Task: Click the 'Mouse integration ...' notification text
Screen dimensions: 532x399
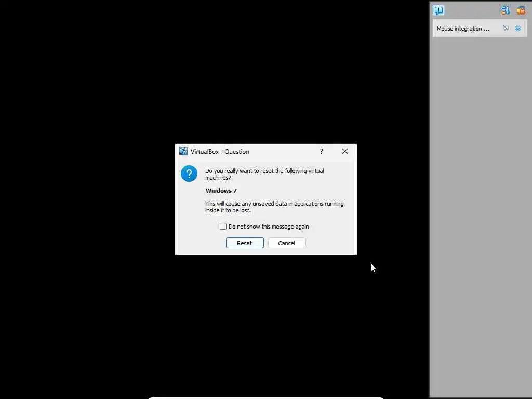Action: click(x=463, y=29)
